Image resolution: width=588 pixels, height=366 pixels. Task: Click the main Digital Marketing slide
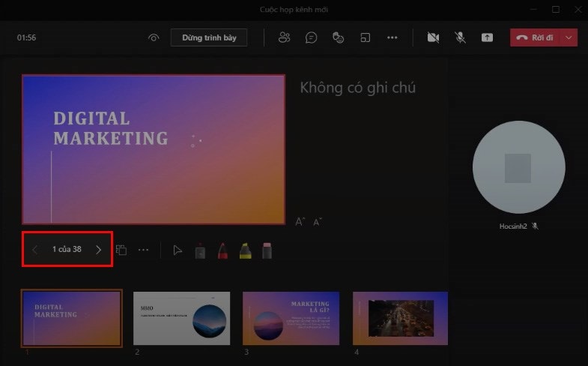[154, 149]
